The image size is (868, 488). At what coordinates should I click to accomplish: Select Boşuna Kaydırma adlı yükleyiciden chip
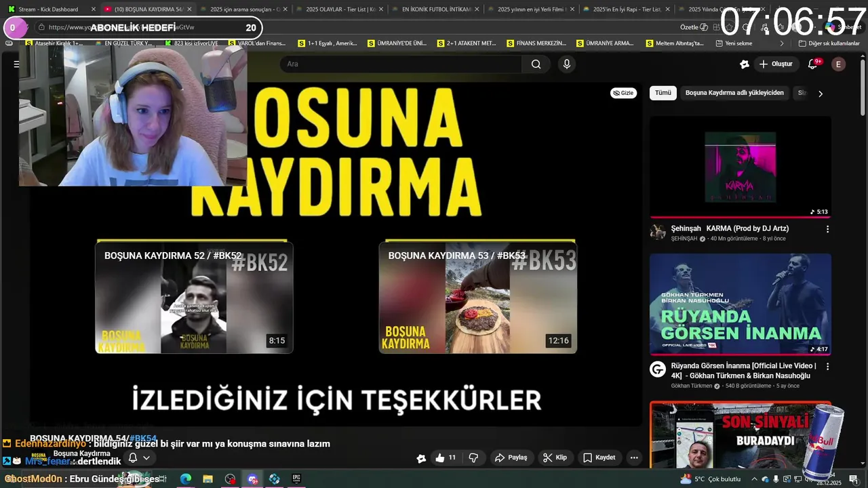(734, 93)
